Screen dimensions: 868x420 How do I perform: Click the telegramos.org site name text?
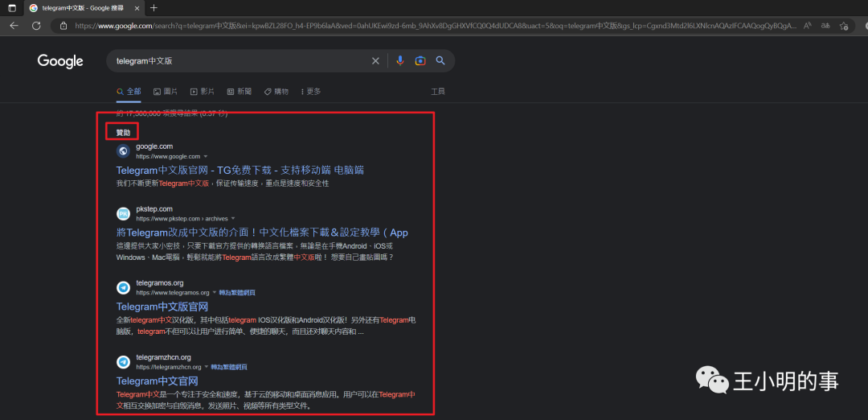pyautogui.click(x=159, y=283)
